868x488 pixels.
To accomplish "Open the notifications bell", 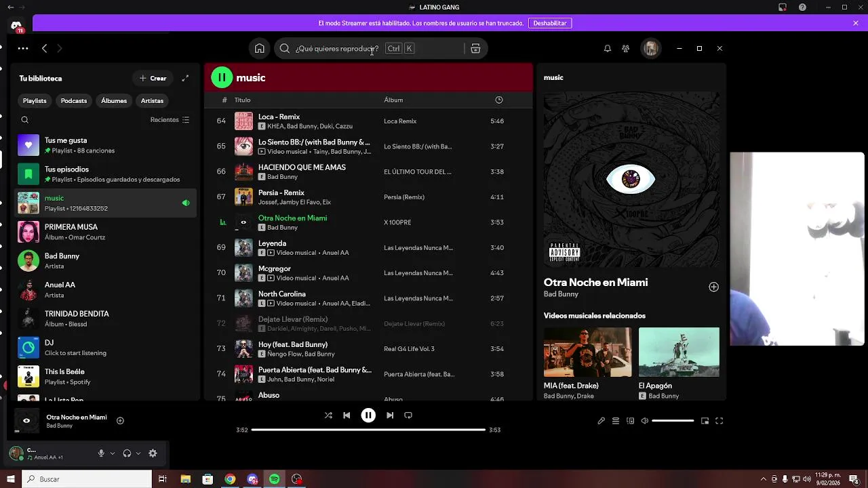I will pos(608,49).
